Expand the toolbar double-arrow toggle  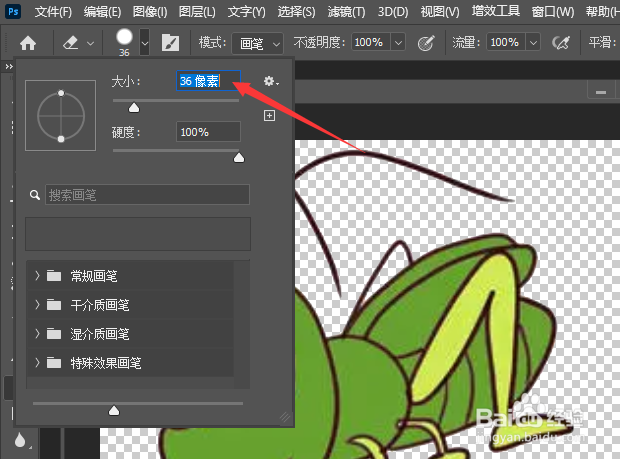[9, 66]
